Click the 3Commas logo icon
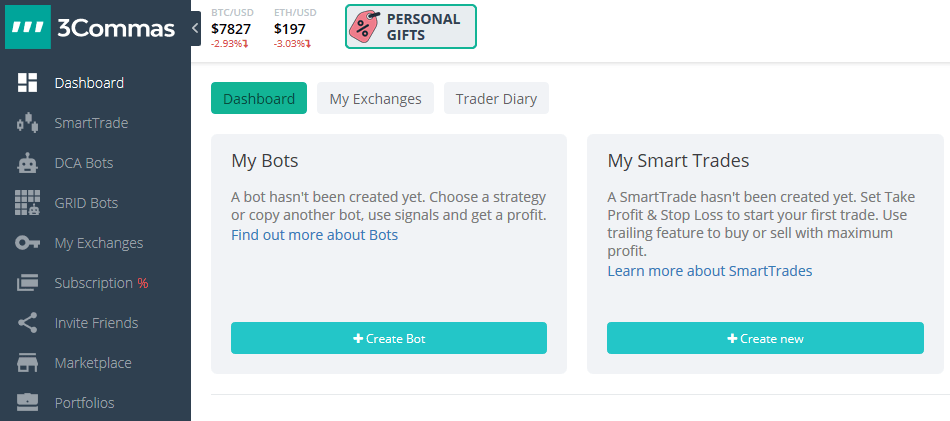The image size is (950, 421). tap(27, 27)
